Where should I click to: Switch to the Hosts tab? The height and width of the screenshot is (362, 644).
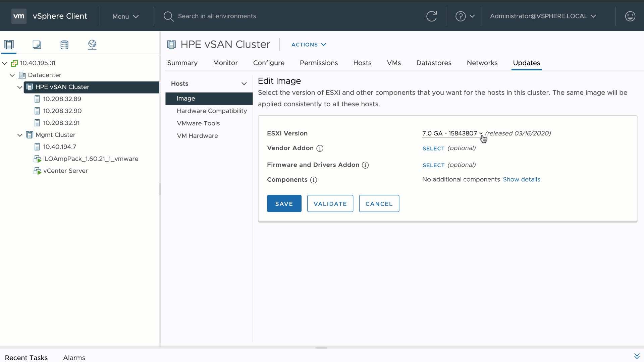click(362, 63)
